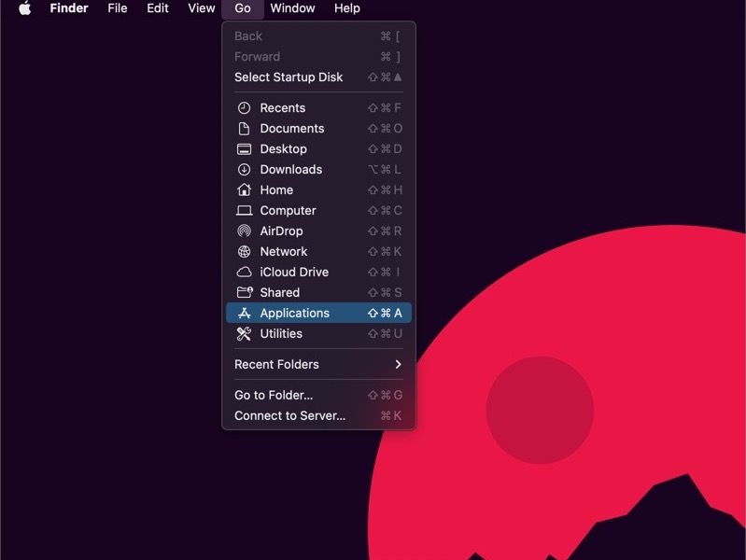Click the Utilities tools icon
746x560 pixels.
coord(244,333)
